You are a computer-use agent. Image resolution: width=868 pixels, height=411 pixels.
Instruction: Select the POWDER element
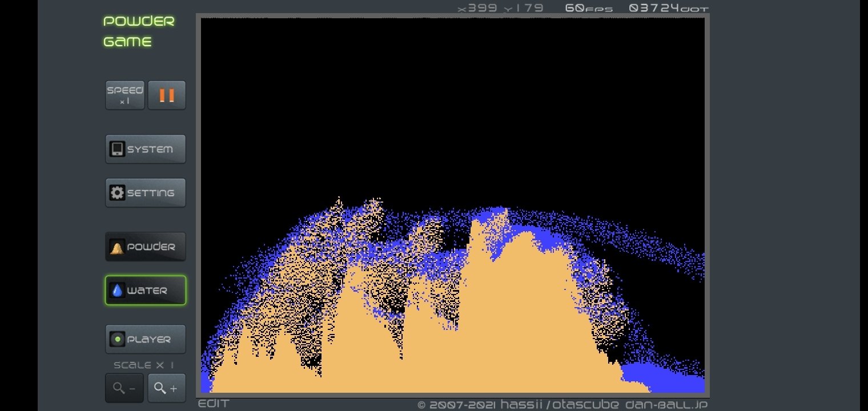146,247
